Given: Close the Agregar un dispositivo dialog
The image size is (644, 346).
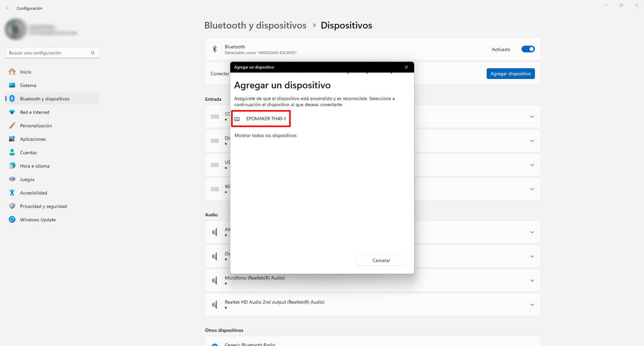Looking at the screenshot, I should (x=406, y=67).
